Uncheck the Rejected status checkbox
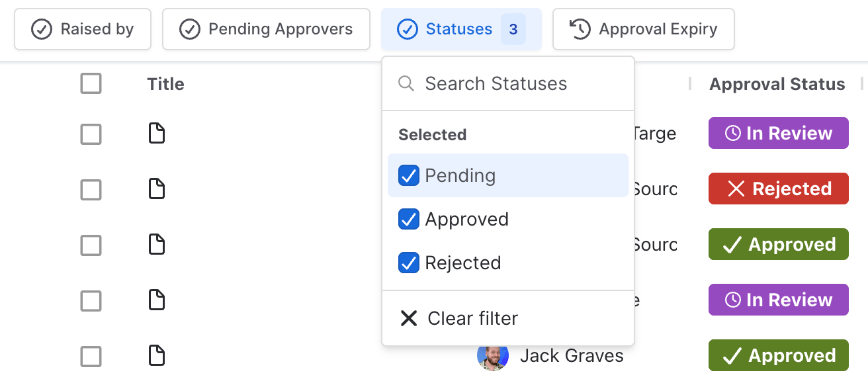 (x=409, y=263)
